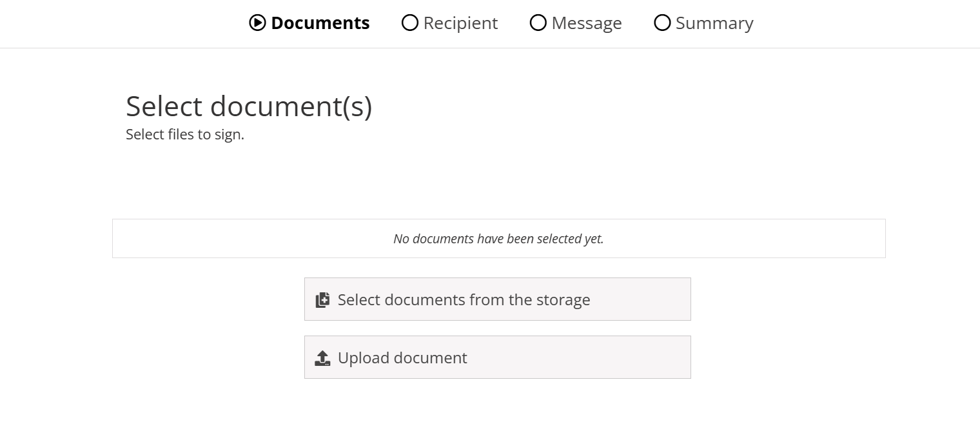The height and width of the screenshot is (433, 980).
Task: Click the Documents step play icon
Action: pos(257,23)
